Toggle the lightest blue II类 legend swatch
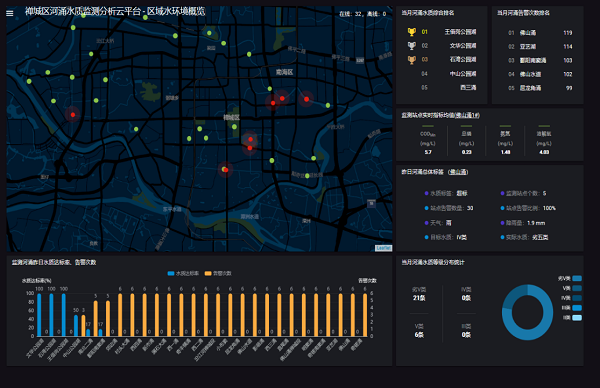Image resolution: width=600 pixels, height=388 pixels. 577,318
